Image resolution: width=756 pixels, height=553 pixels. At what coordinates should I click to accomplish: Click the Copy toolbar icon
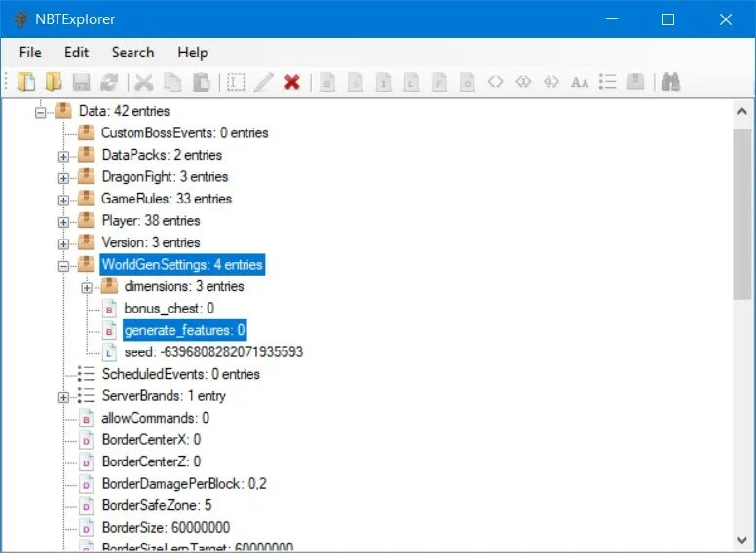coord(172,82)
